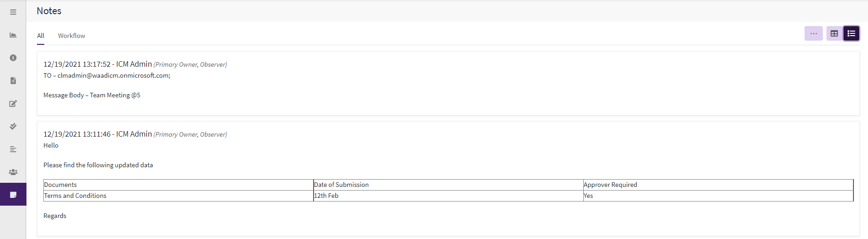Screen dimensions: 868x239
Task: Click the Terms and Conditions table cell
Action: pyautogui.click(x=75, y=196)
